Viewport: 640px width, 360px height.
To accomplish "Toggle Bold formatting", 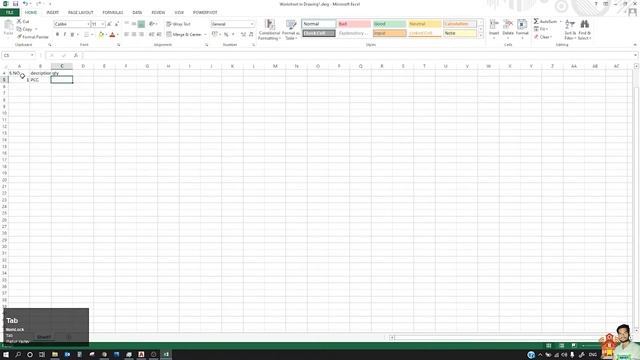I will [58, 35].
